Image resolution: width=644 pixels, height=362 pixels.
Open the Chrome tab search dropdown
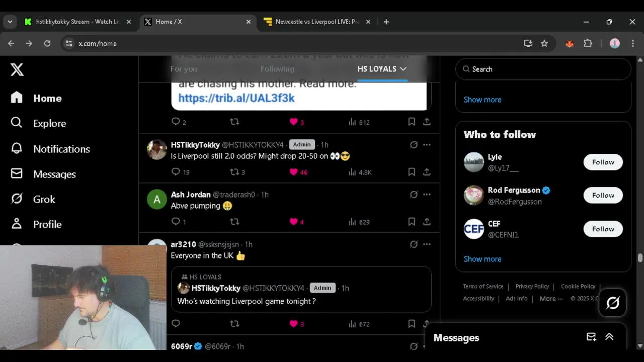click(x=10, y=22)
